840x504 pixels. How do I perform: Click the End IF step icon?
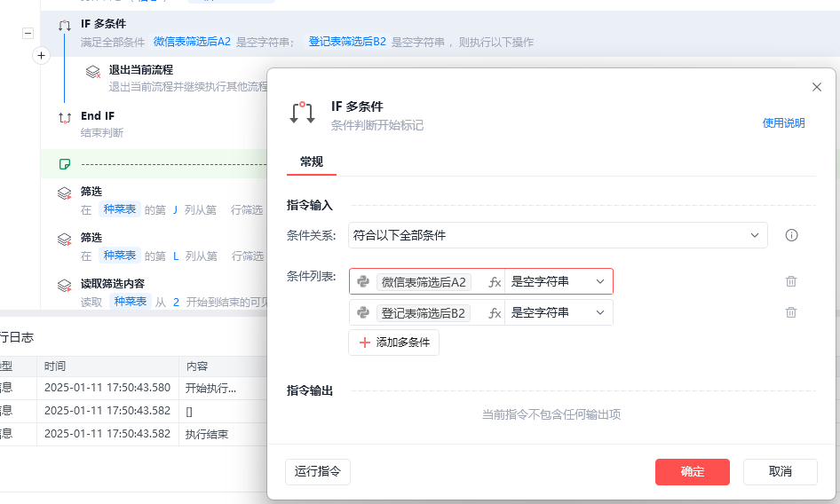[x=64, y=117]
